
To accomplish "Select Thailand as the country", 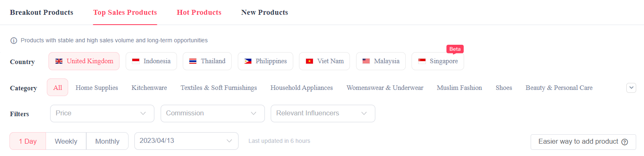I will click(x=207, y=61).
